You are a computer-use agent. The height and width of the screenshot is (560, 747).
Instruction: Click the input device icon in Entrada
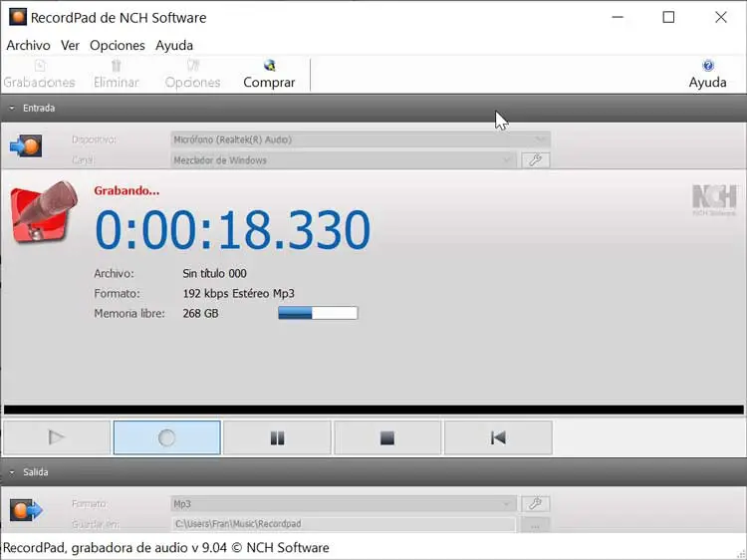(x=26, y=145)
